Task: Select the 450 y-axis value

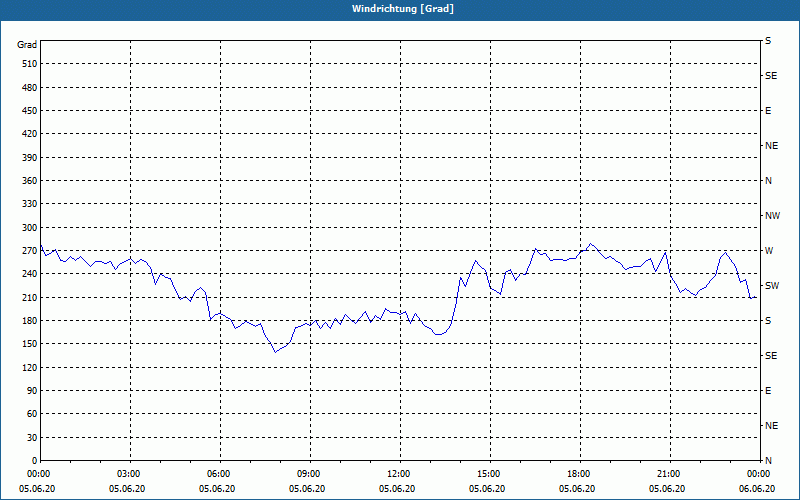Action: (x=29, y=111)
